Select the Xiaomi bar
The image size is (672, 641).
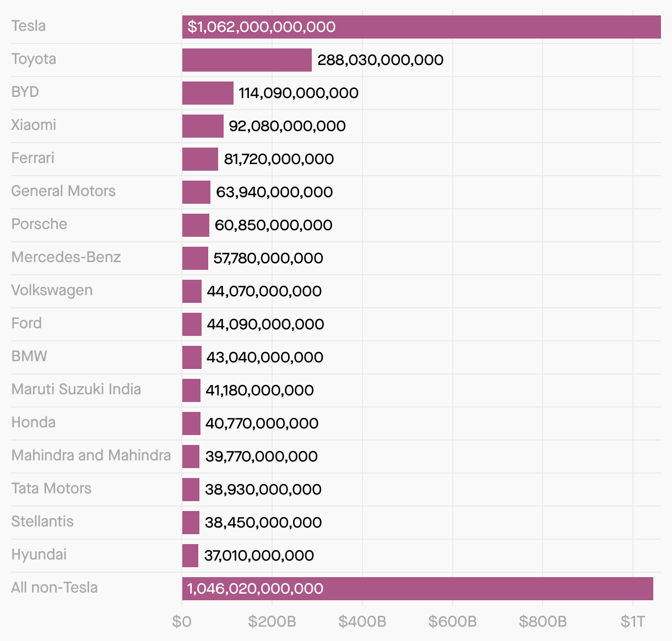coord(203,126)
